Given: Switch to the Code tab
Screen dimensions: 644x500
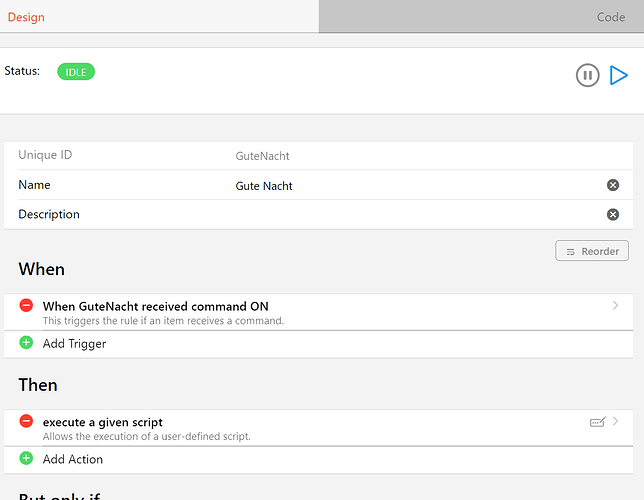Looking at the screenshot, I should coord(611,17).
